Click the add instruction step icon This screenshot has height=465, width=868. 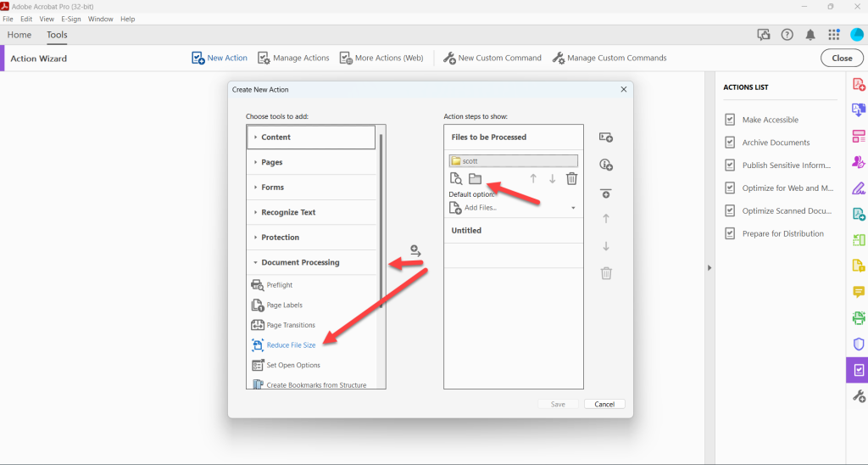(606, 165)
